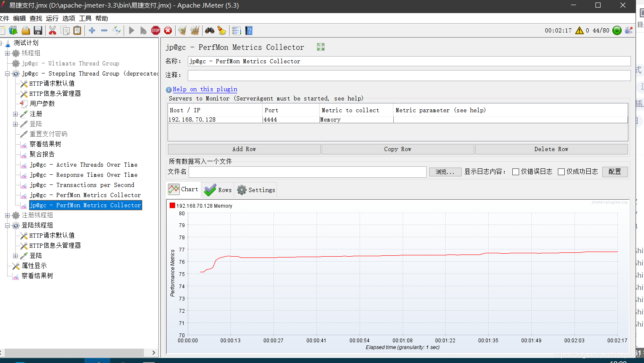Collapse all nodes with the minus icon
Viewport: 644px width, 363px height.
point(104,30)
